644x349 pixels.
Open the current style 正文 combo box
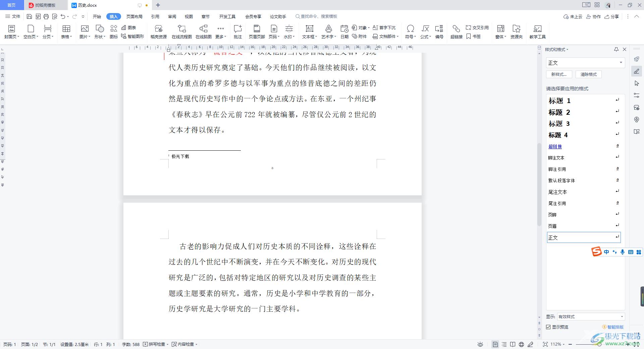click(585, 63)
